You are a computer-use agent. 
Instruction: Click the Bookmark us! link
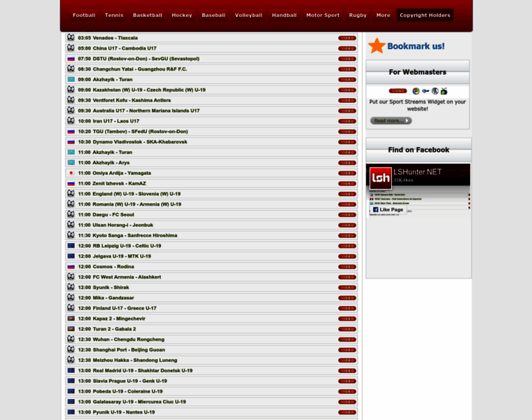point(416,46)
